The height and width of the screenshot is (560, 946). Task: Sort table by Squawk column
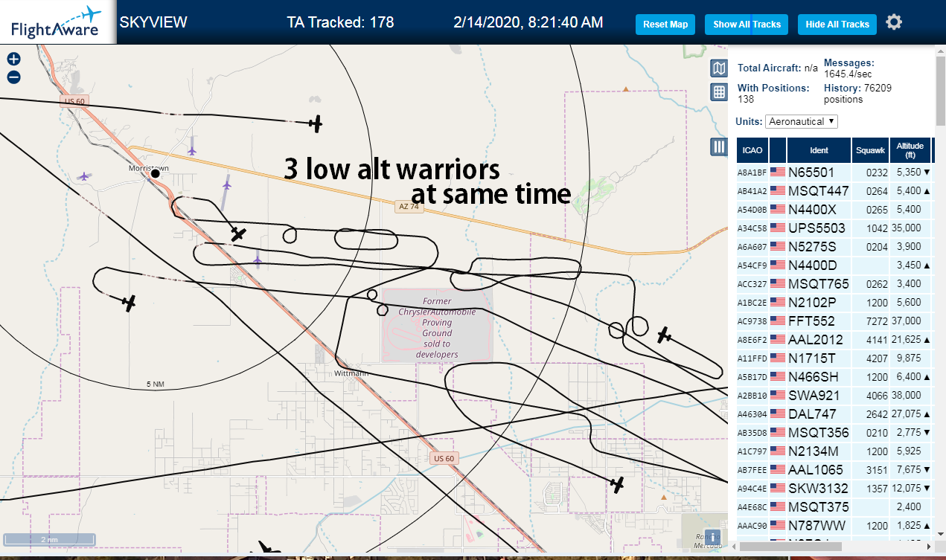(870, 150)
